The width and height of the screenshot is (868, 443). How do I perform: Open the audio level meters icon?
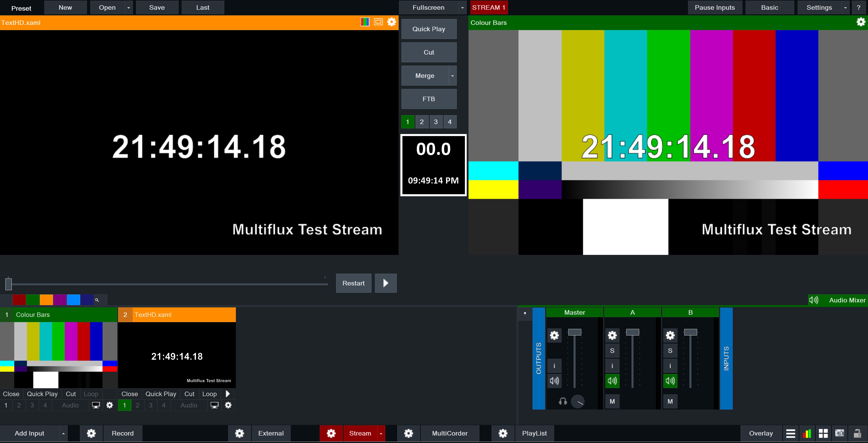(x=807, y=433)
